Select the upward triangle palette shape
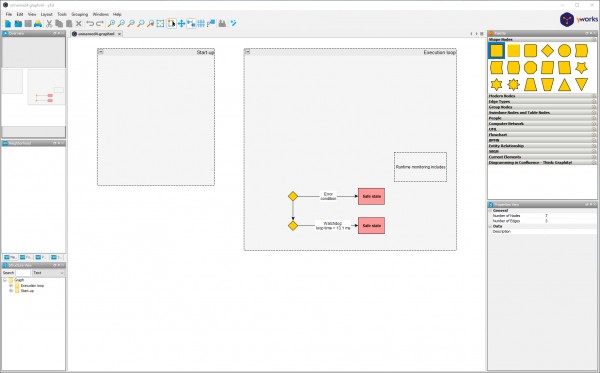This screenshot has width=600, height=373. click(564, 85)
